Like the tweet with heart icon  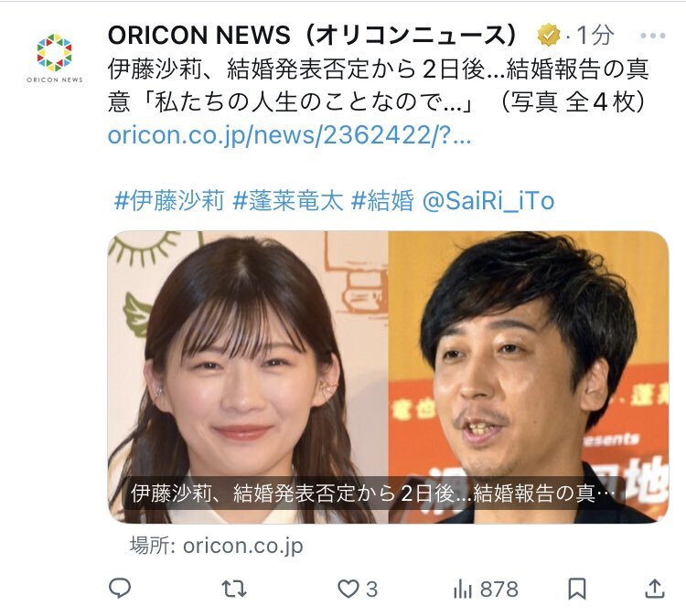tap(348, 589)
